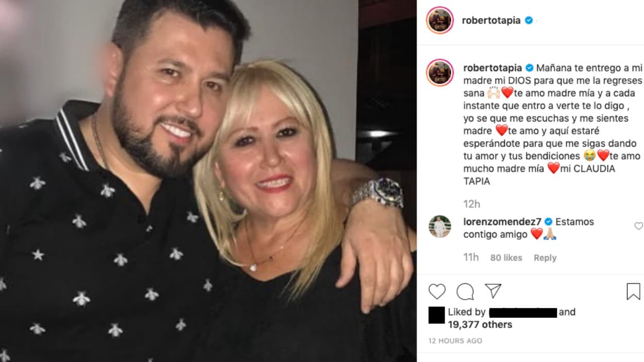644x362 pixels.
Task: View the 80 likes on the comment
Action: point(505,257)
